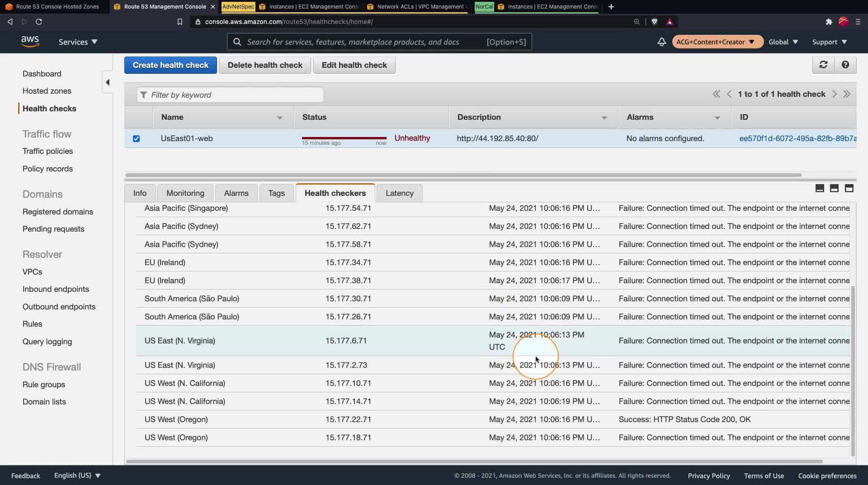The height and width of the screenshot is (485, 868).
Task: Open the ACG+Content+Creator account menu
Action: pyautogui.click(x=717, y=42)
